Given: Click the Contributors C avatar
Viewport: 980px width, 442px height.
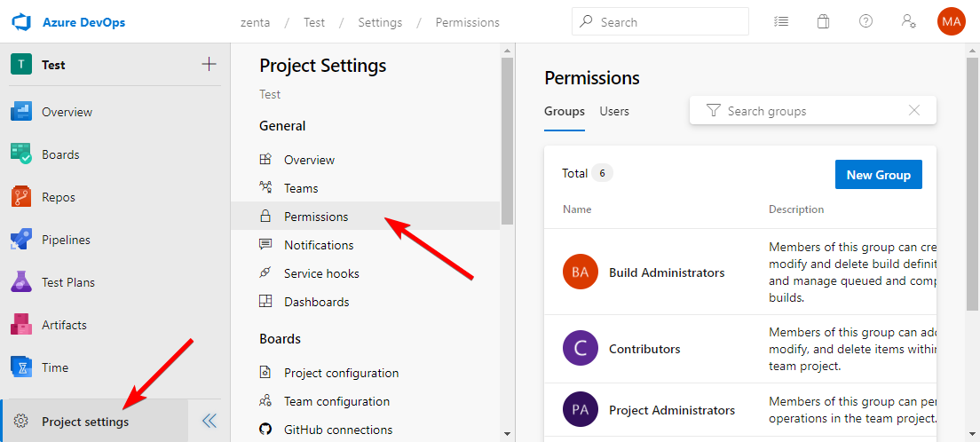Looking at the screenshot, I should [581, 348].
